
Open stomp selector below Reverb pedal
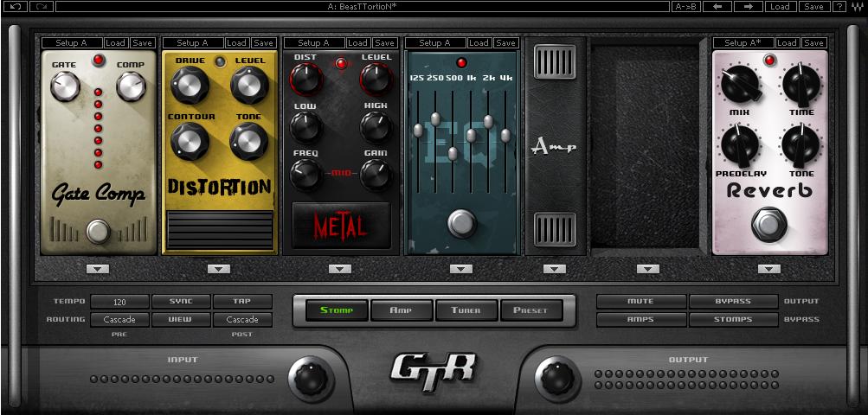coord(768,269)
